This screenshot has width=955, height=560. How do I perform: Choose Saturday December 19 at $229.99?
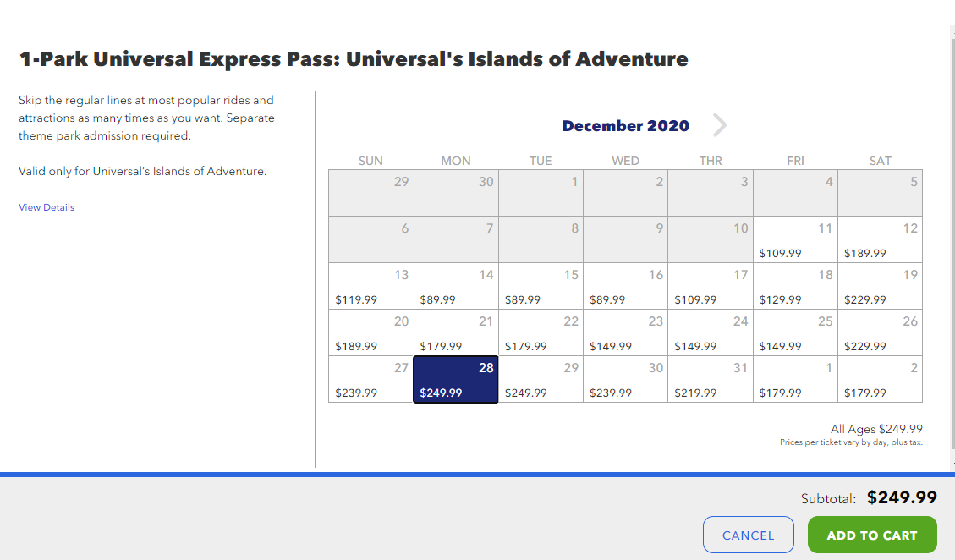coord(880,286)
